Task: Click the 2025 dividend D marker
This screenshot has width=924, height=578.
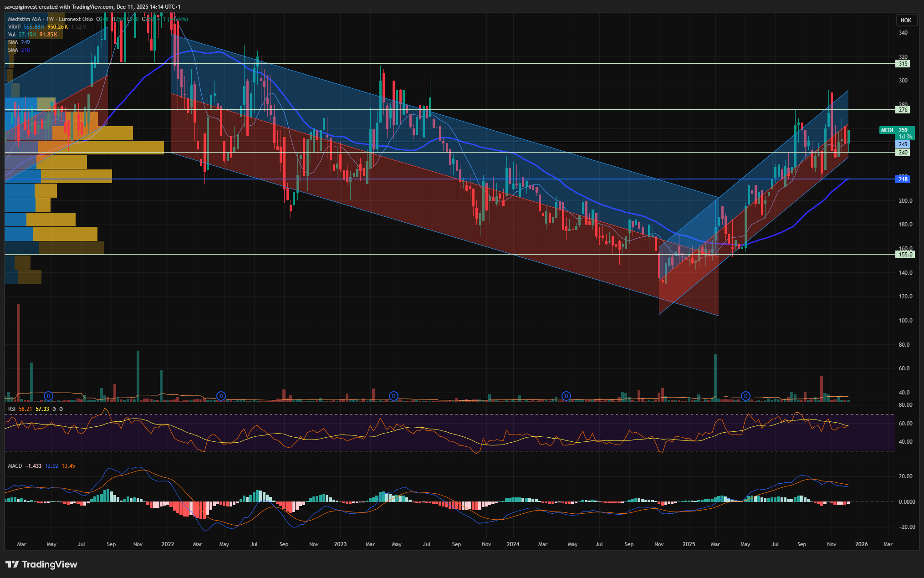Action: (x=745, y=396)
